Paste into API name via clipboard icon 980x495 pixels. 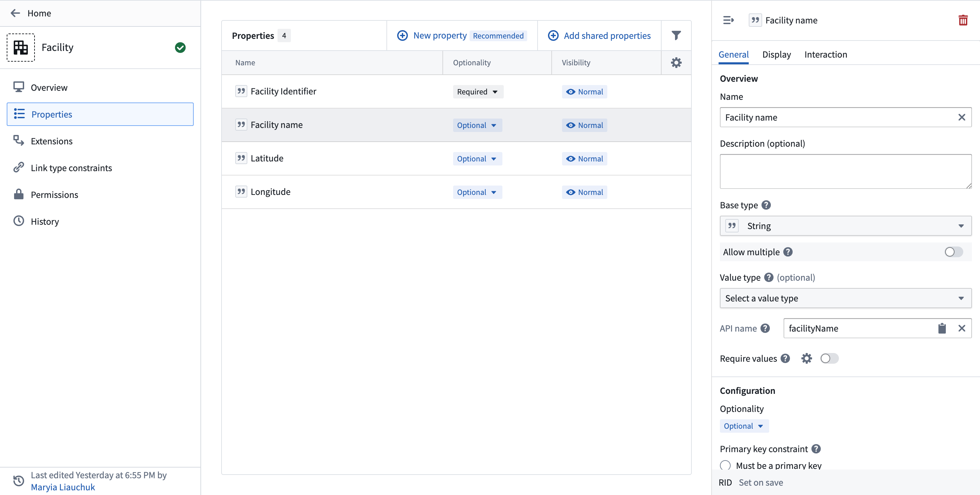pos(942,328)
